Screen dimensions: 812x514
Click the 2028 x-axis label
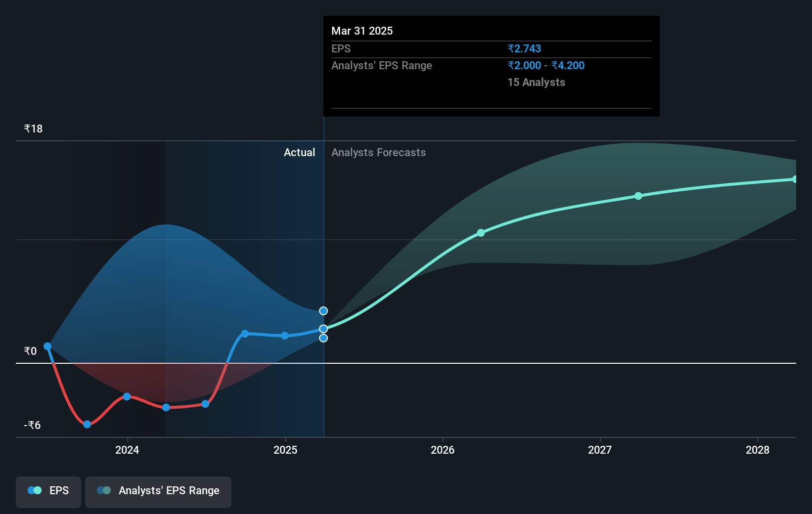(x=758, y=450)
